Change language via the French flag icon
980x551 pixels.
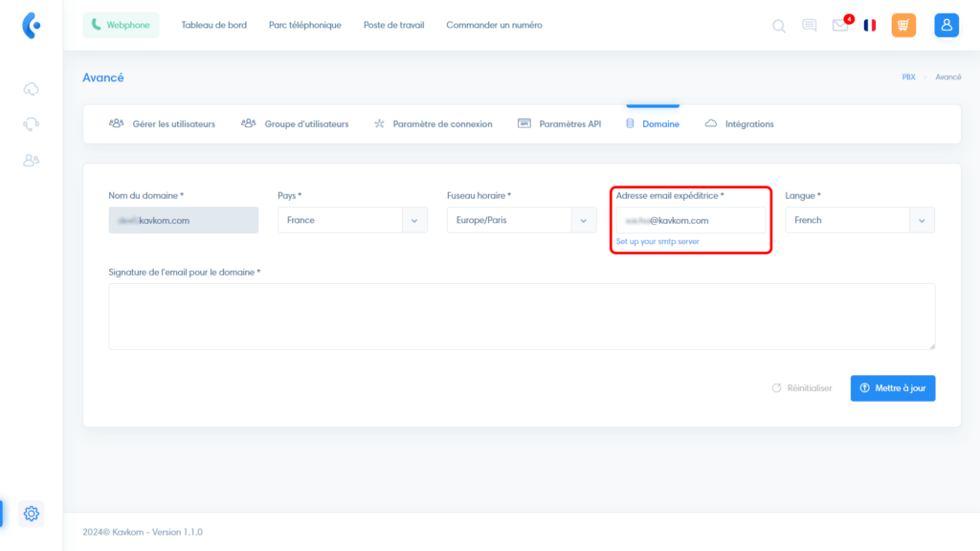click(869, 26)
